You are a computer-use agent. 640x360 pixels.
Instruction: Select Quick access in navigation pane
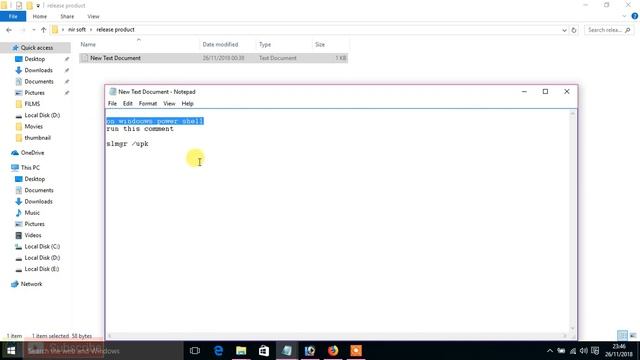click(x=37, y=48)
